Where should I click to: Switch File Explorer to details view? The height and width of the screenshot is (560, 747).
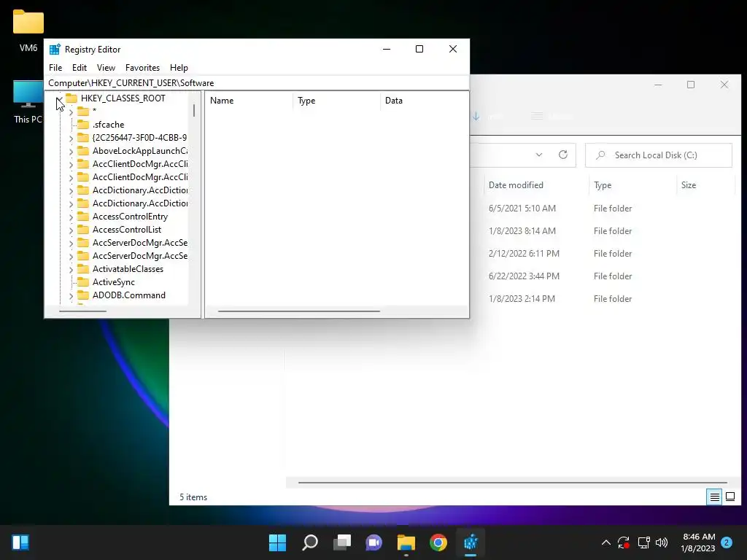[x=714, y=497]
